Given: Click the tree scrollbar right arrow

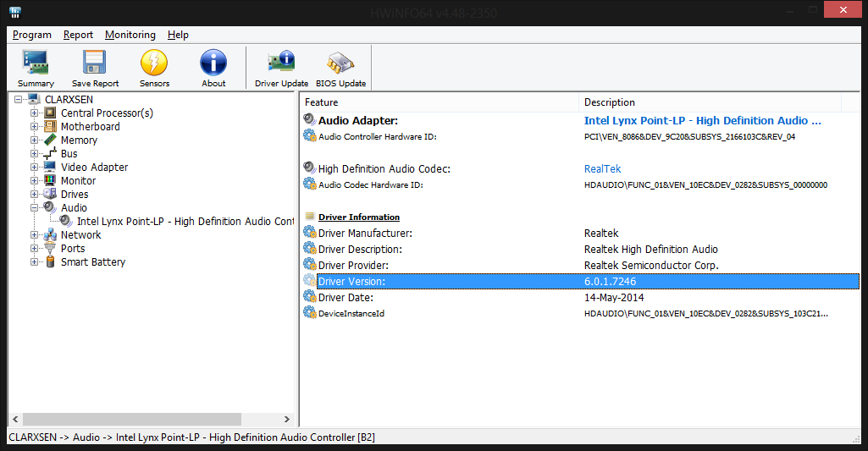Looking at the screenshot, I should pyautogui.click(x=287, y=419).
